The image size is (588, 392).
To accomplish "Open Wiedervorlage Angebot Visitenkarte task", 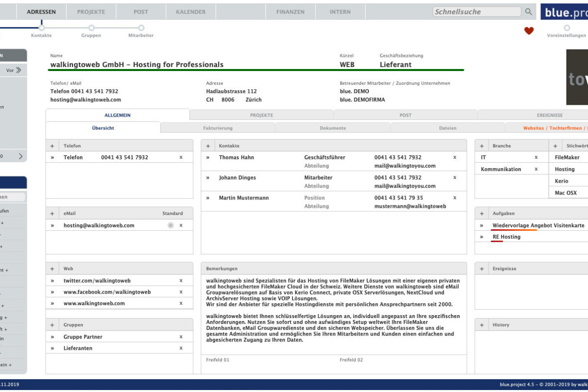I will 538,225.
